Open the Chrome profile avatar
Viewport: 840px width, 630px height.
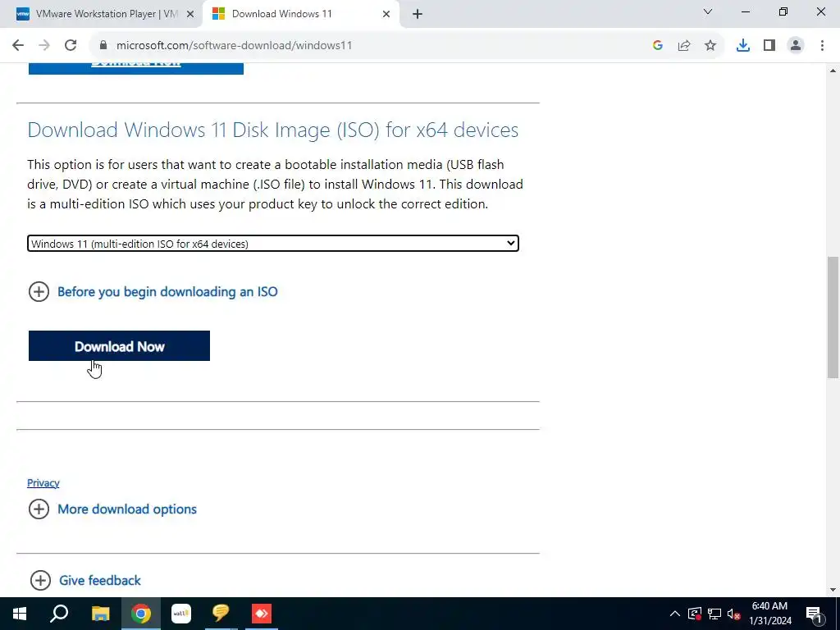click(796, 46)
